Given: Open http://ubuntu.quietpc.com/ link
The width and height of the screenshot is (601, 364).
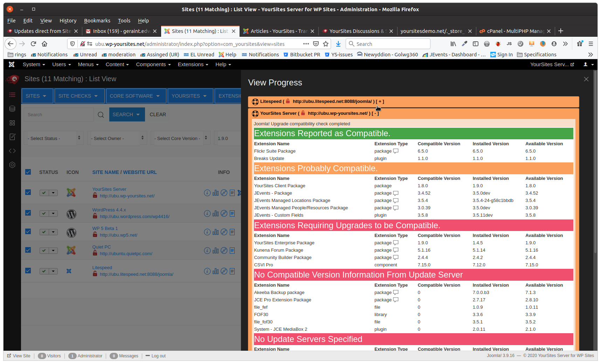Looking at the screenshot, I should [126, 254].
